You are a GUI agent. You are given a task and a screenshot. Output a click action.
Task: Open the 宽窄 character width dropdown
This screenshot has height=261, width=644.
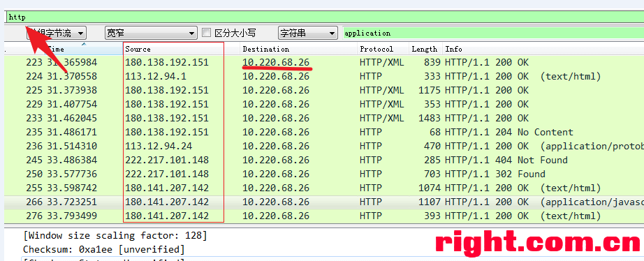click(x=151, y=33)
